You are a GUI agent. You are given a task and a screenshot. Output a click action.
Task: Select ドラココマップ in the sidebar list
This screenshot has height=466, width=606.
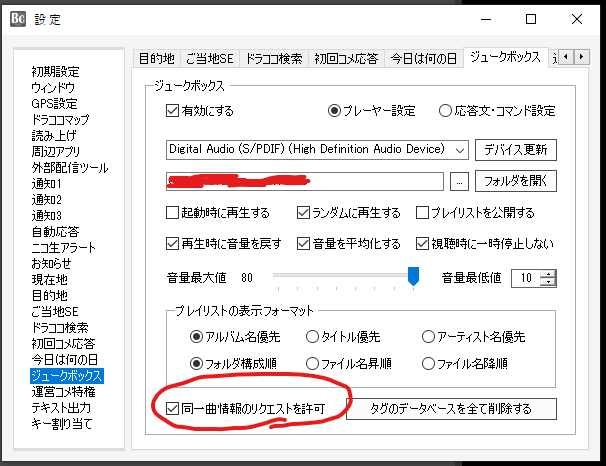pyautogui.click(x=60, y=120)
